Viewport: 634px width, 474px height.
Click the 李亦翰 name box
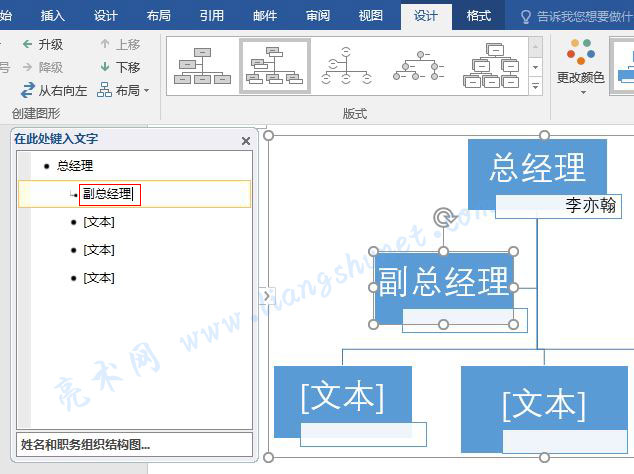point(558,207)
